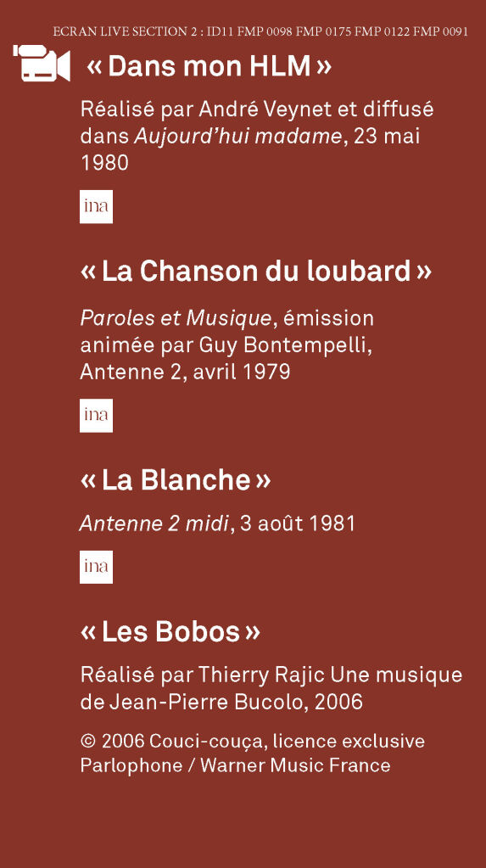Click the INA logo under La Blanche

click(97, 567)
